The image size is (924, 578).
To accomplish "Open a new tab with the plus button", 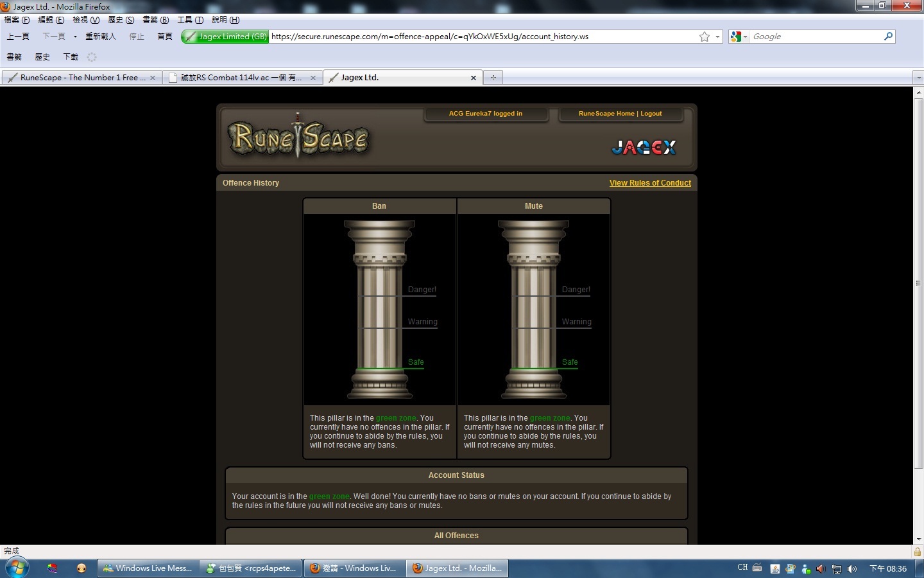I will tap(493, 78).
